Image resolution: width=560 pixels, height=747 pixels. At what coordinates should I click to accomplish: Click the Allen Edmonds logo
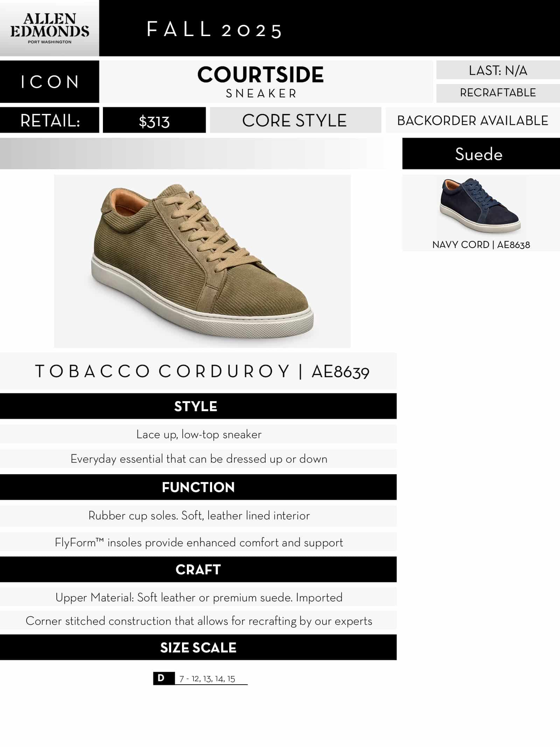49,28
